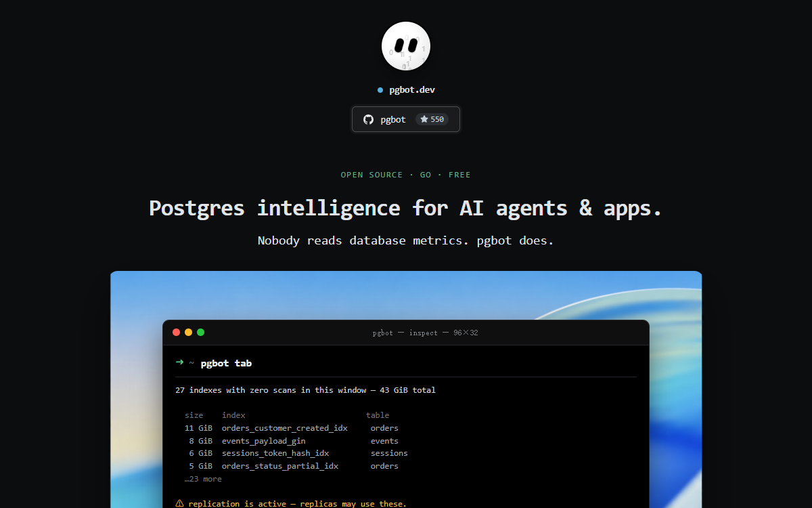Click the 'replication is active' warning text

coord(298,504)
